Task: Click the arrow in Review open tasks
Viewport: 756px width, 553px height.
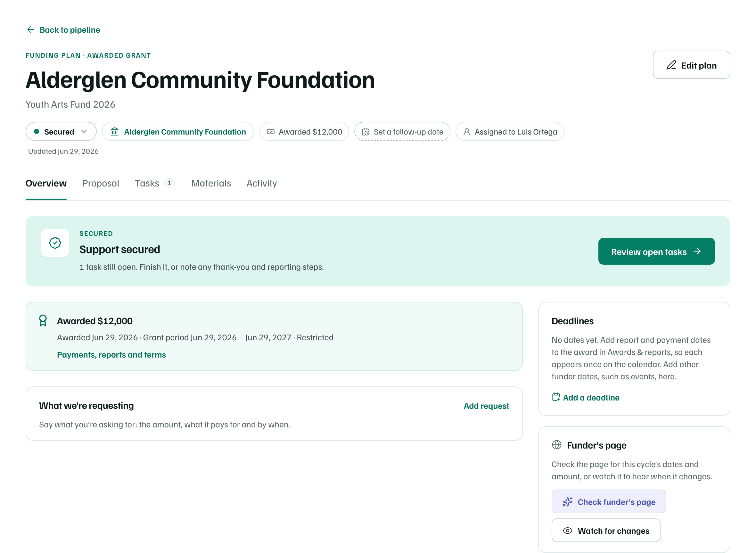Action: pyautogui.click(x=697, y=252)
